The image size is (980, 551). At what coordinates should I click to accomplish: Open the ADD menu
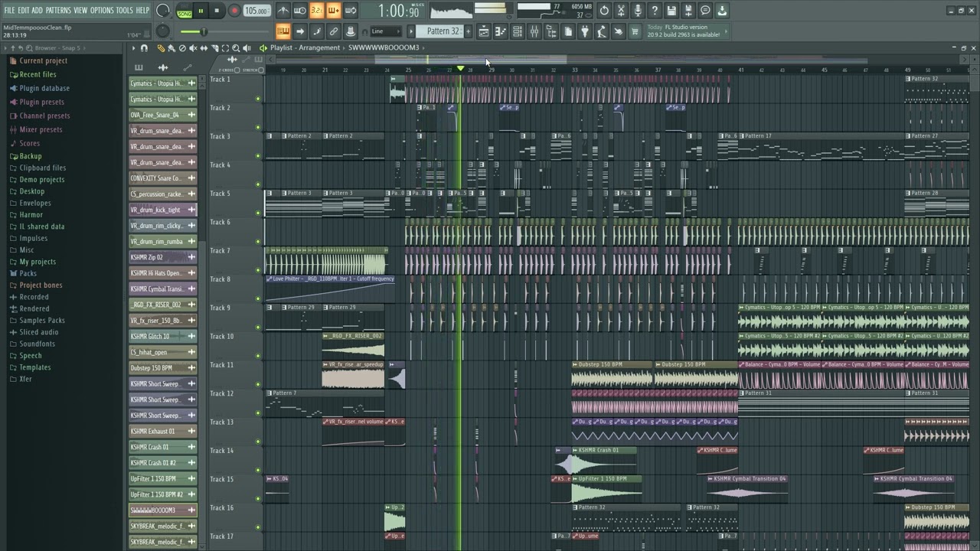click(x=38, y=11)
